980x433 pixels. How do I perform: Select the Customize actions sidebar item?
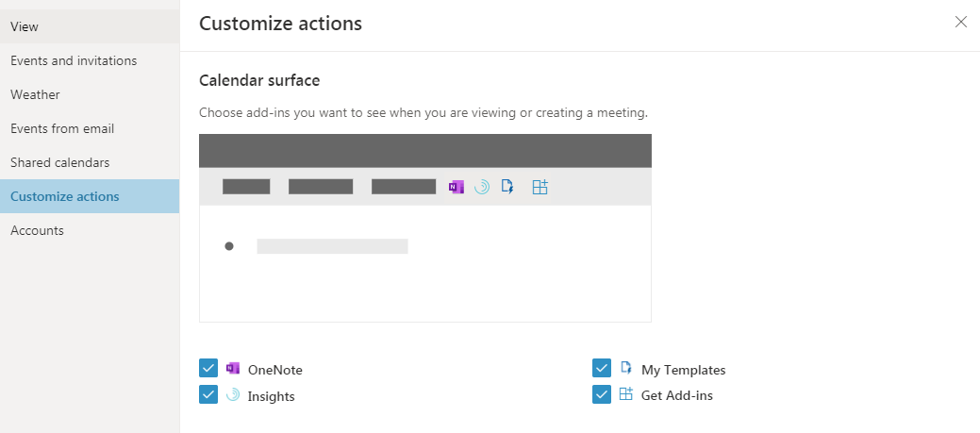pos(65,196)
